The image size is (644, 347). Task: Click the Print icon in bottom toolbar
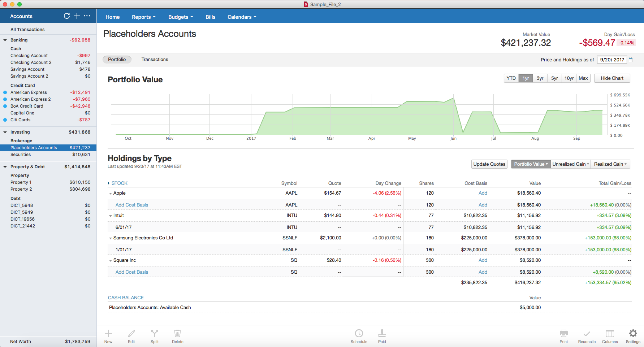click(563, 333)
